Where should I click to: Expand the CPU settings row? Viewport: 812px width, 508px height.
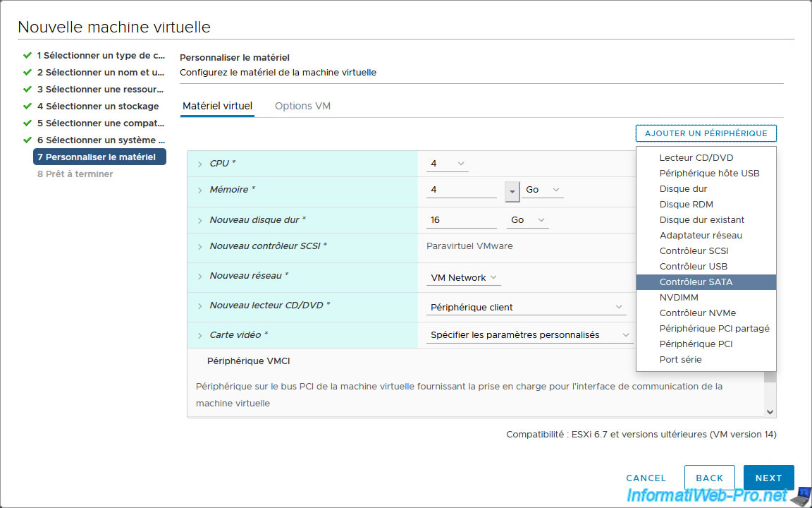200,164
